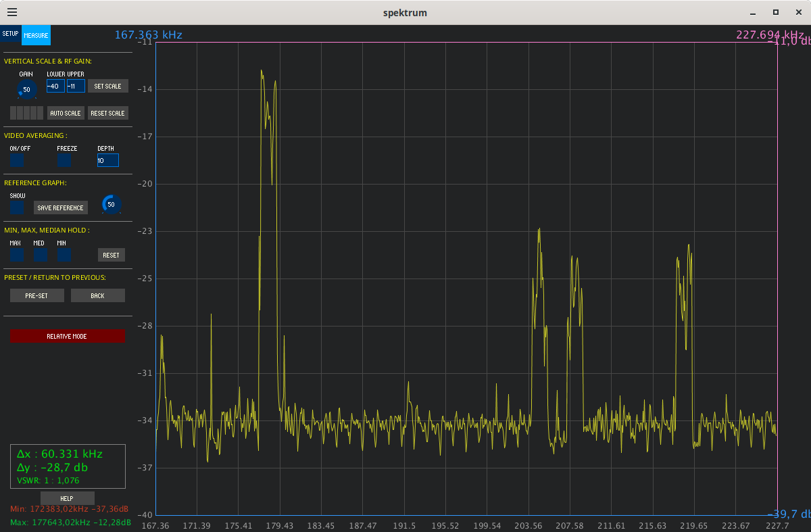Adjust the reference graph knob

pyautogui.click(x=111, y=204)
